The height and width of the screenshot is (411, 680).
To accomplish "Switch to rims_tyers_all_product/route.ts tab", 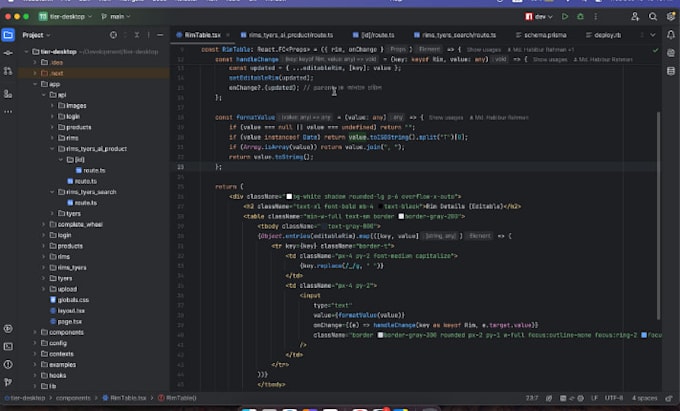I will 287,35.
